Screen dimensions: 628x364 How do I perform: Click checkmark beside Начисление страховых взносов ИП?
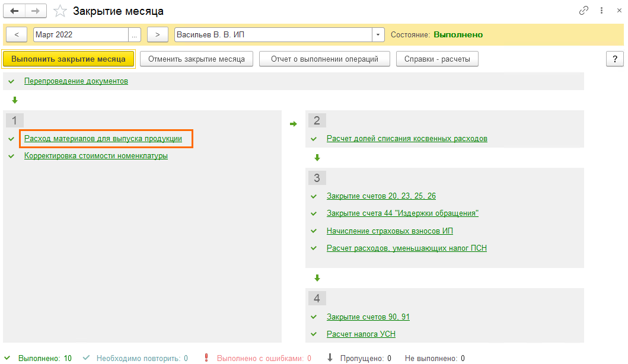(x=314, y=231)
